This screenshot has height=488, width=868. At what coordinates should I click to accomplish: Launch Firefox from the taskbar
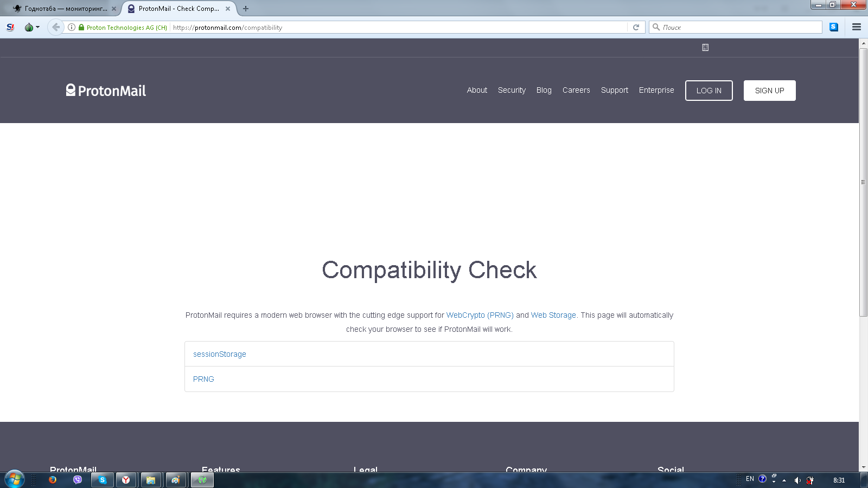point(53,480)
